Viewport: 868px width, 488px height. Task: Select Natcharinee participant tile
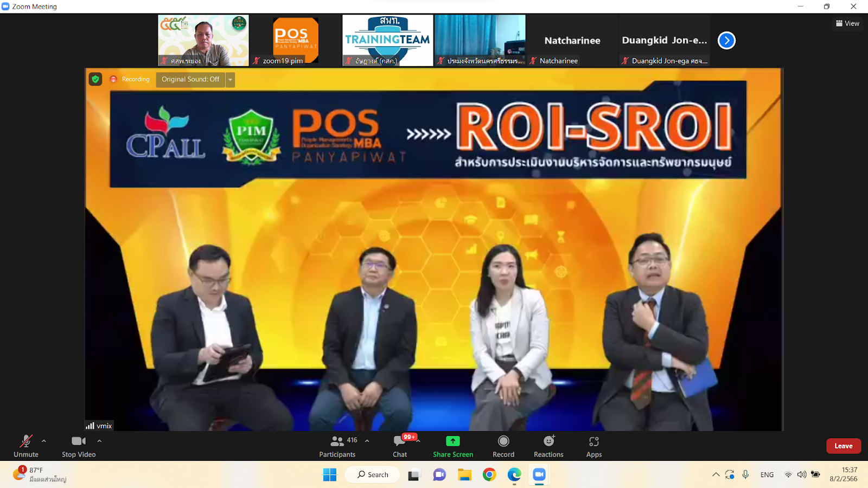[572, 40]
